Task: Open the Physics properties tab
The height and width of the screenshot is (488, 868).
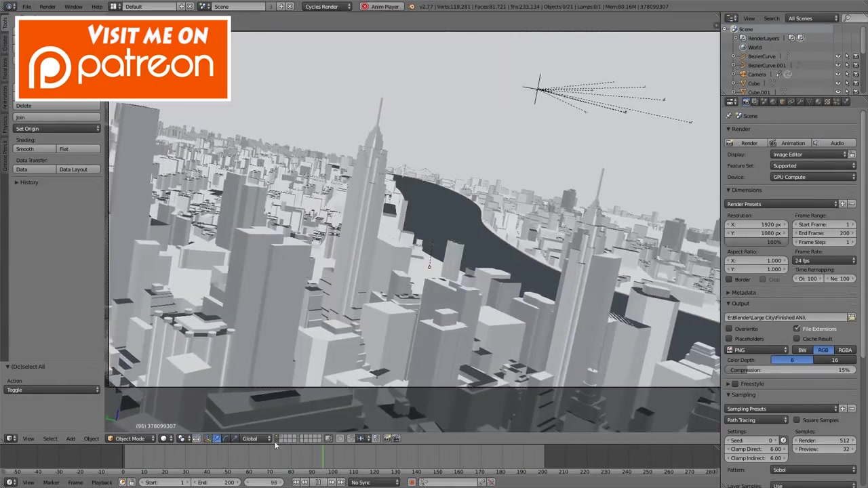Action: coord(845,102)
